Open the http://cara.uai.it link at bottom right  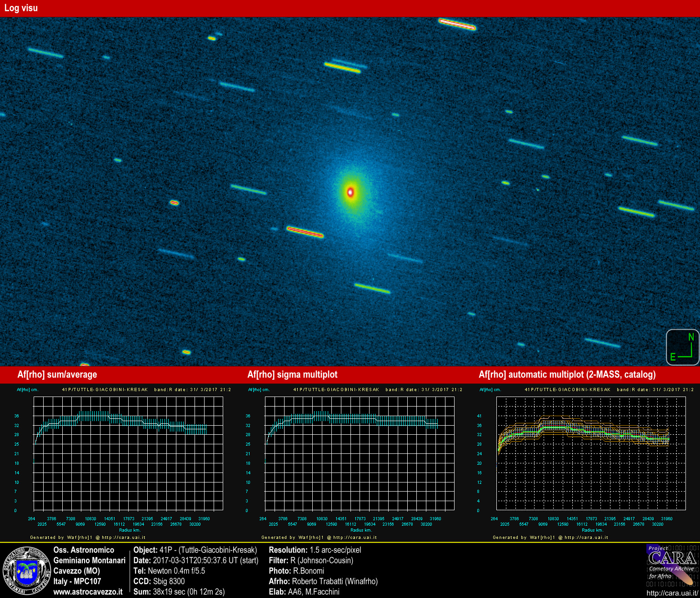coord(672,593)
